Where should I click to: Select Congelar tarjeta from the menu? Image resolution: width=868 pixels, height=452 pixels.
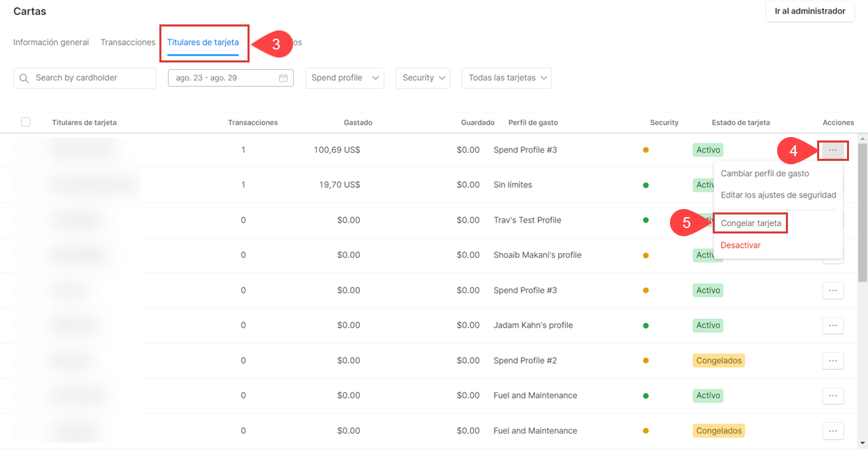(751, 223)
